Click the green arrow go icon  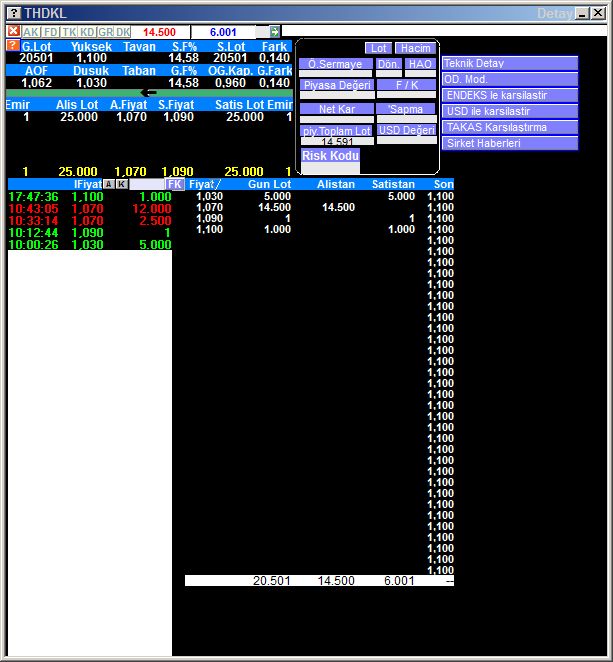[x=275, y=32]
